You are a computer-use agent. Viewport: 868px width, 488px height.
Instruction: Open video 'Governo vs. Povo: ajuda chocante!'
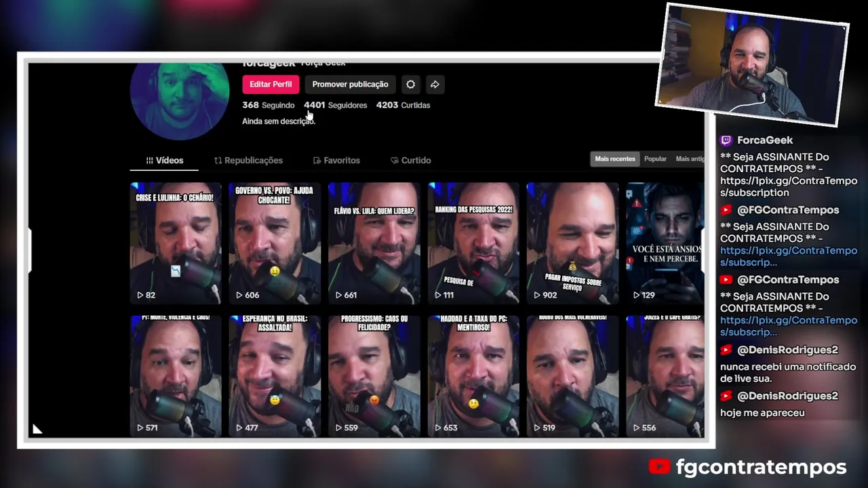(275, 243)
